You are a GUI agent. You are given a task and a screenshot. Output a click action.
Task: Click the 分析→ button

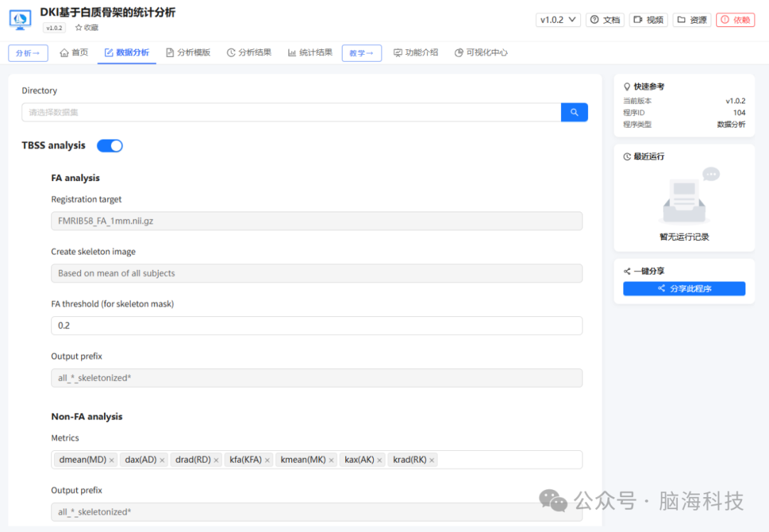pos(28,53)
